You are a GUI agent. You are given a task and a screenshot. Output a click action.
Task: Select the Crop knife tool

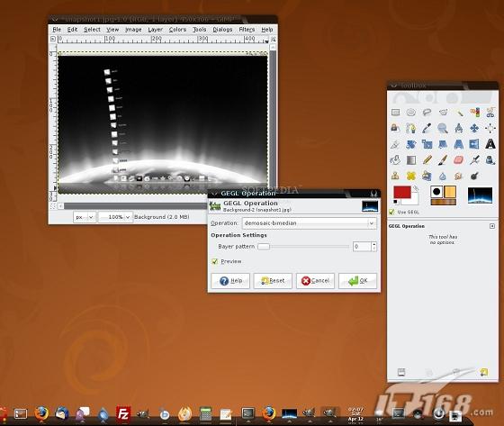point(395,144)
